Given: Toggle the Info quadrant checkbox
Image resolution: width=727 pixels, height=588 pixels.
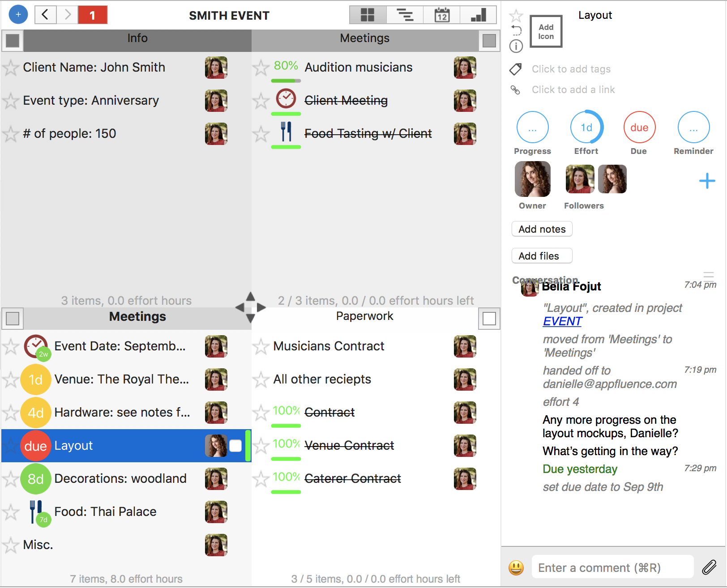Looking at the screenshot, I should tap(13, 41).
